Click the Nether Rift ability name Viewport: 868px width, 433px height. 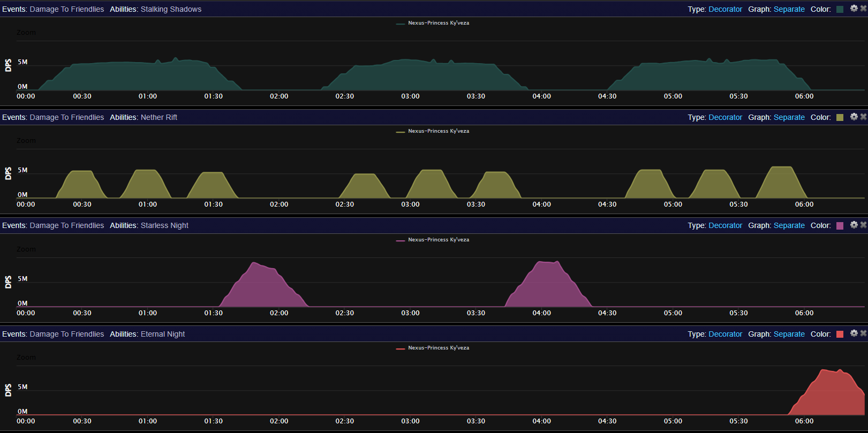coord(159,117)
